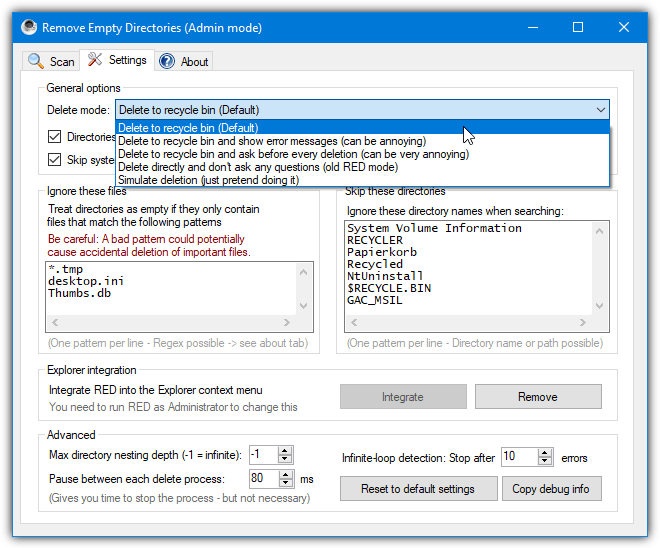Screen dimensions: 660x548
Task: Click the '$RECYCLE.BIN' directory entry
Action: 389,288
